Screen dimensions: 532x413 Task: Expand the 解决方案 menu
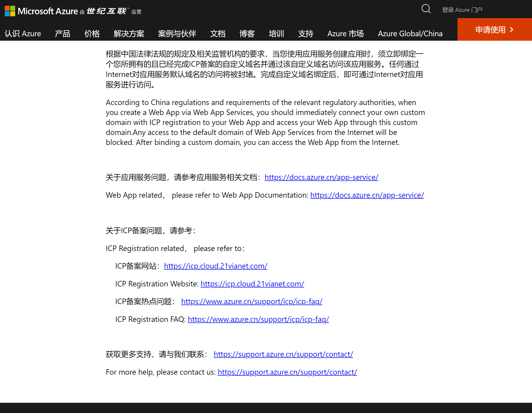pos(129,34)
